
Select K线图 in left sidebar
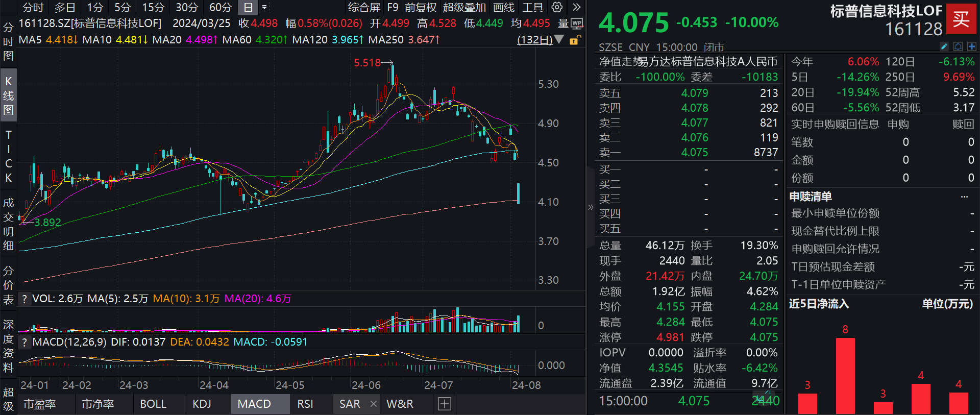coord(8,95)
